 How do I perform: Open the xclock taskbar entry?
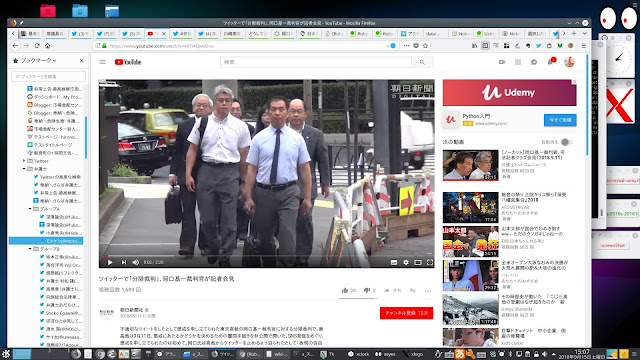tap(359, 354)
